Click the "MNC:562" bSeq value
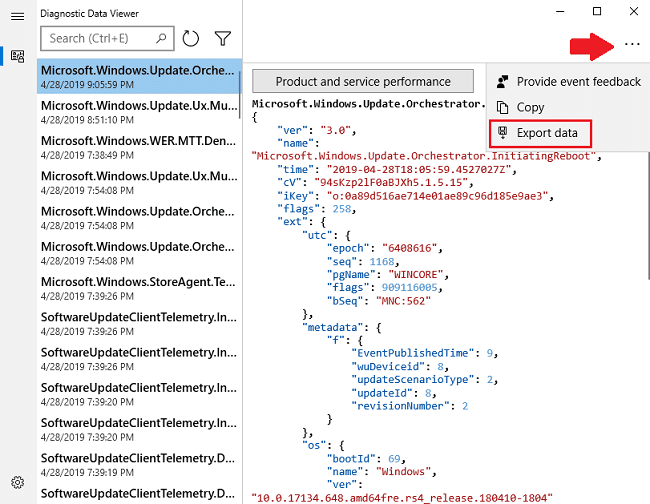Viewport: 650px width, 504px height. click(403, 301)
